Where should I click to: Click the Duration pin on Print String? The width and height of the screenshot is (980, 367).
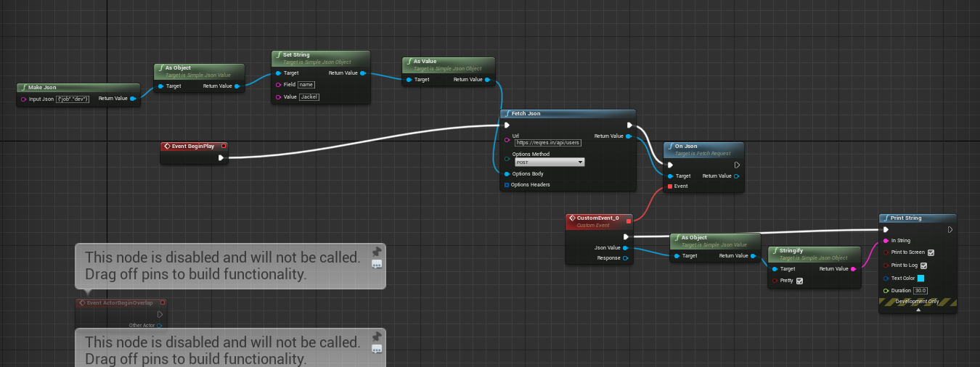(886, 291)
